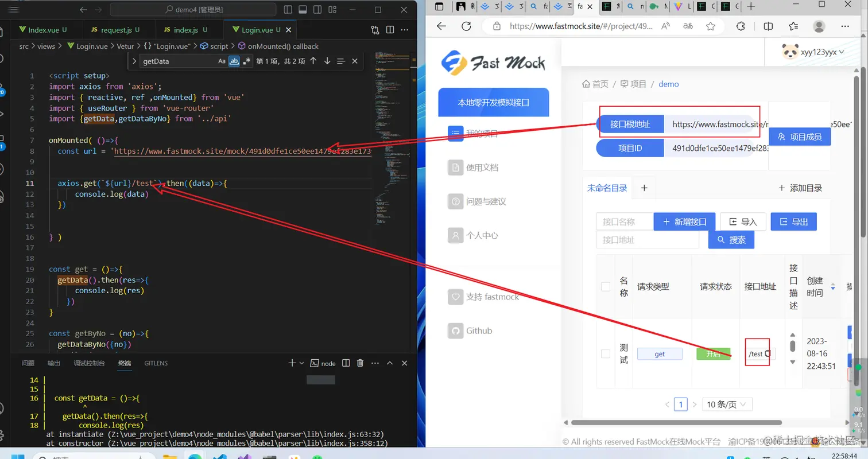Go back in VS Code navigation history
Screen dimensions: 868x459
click(83, 10)
